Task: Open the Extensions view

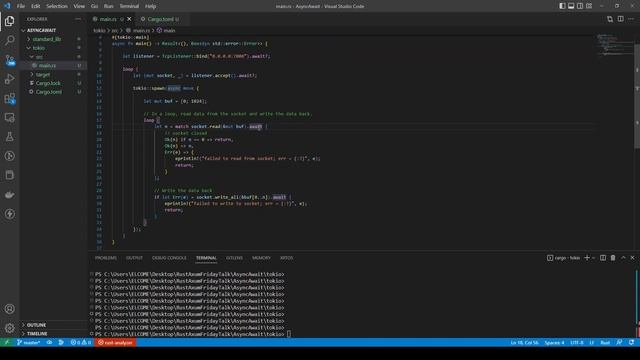Action: pyautogui.click(x=9, y=98)
